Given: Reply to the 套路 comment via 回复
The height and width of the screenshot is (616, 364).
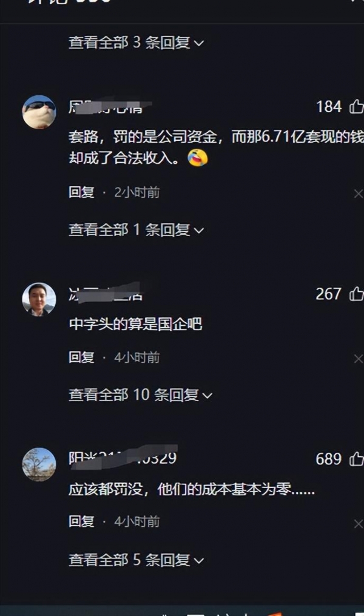Looking at the screenshot, I should pos(81,192).
